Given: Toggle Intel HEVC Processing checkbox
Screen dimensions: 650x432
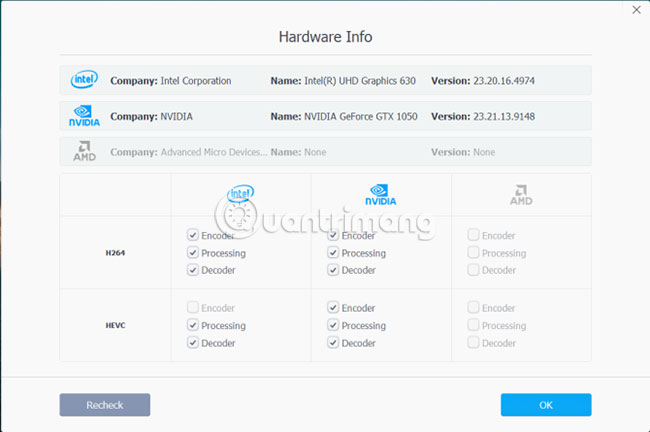Looking at the screenshot, I should (x=193, y=325).
